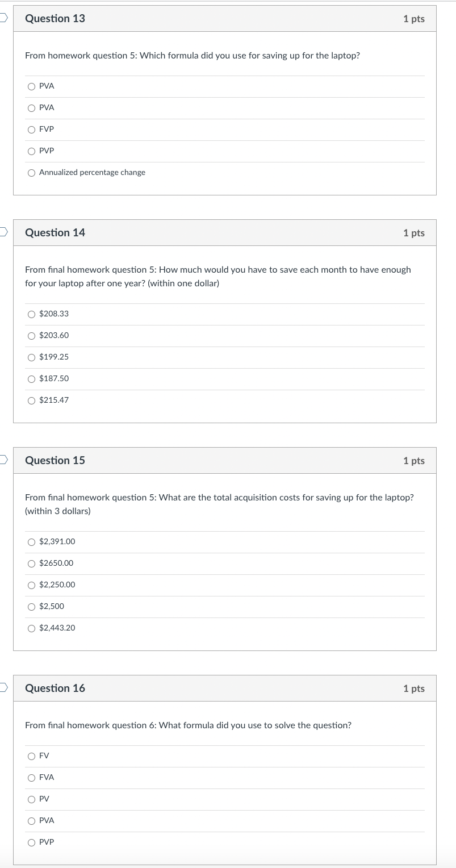The height and width of the screenshot is (868, 456).
Task: Choose $203.60 for Question 14
Action: 31,335
